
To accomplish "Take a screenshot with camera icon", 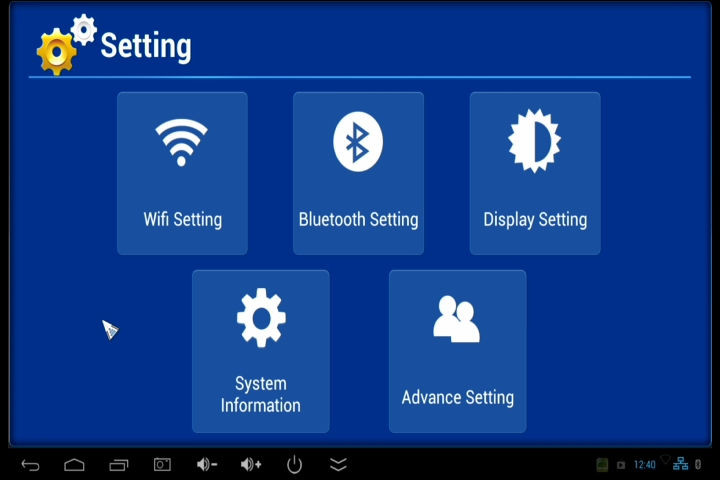I will 162,464.
